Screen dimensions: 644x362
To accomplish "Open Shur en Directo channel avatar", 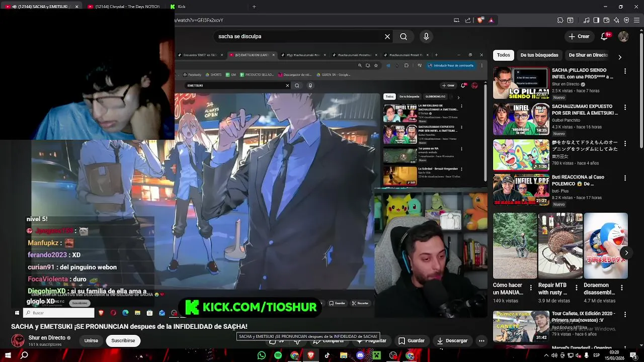I will coord(18,340).
